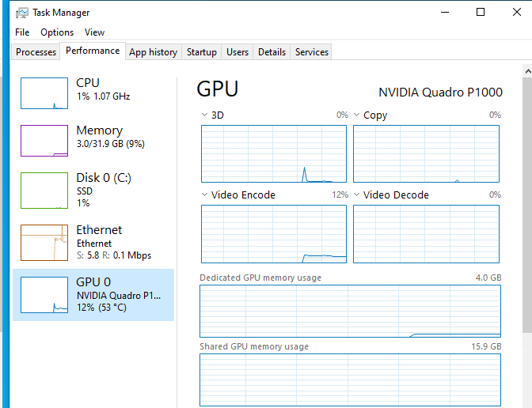Image resolution: width=532 pixels, height=408 pixels.
Task: Go to the Startup tab
Action: (x=202, y=52)
